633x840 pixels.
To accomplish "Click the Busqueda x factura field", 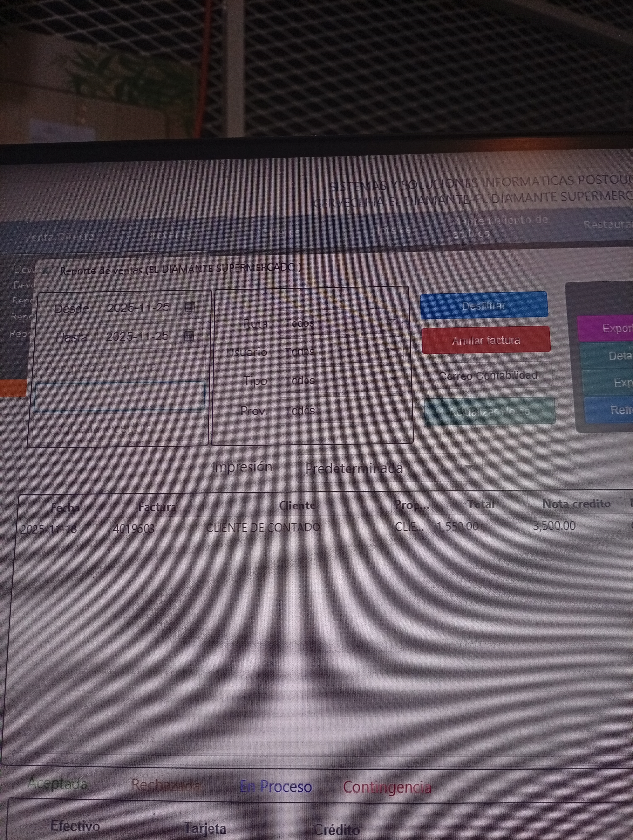I will pos(122,367).
